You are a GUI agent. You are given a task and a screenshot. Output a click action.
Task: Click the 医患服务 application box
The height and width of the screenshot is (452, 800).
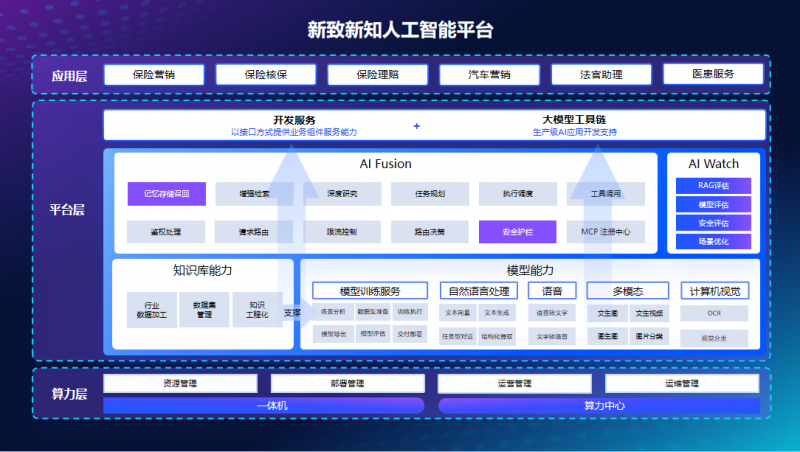coord(713,75)
